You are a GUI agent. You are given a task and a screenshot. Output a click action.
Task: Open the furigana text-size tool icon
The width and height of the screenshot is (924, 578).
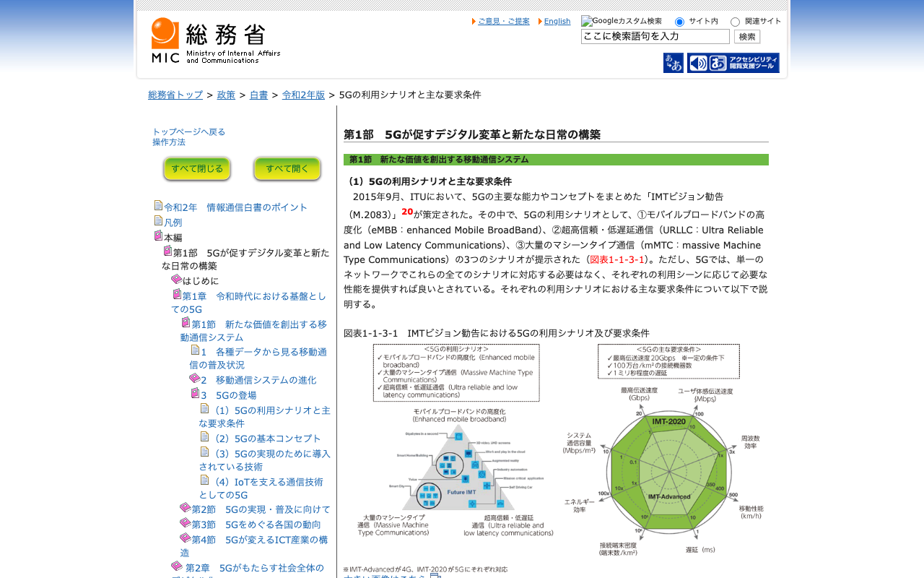[674, 63]
